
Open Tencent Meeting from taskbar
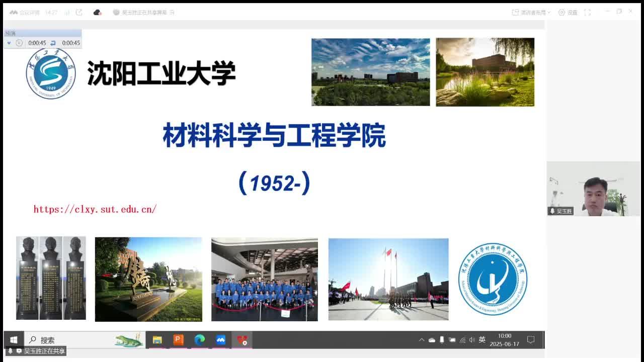221,340
